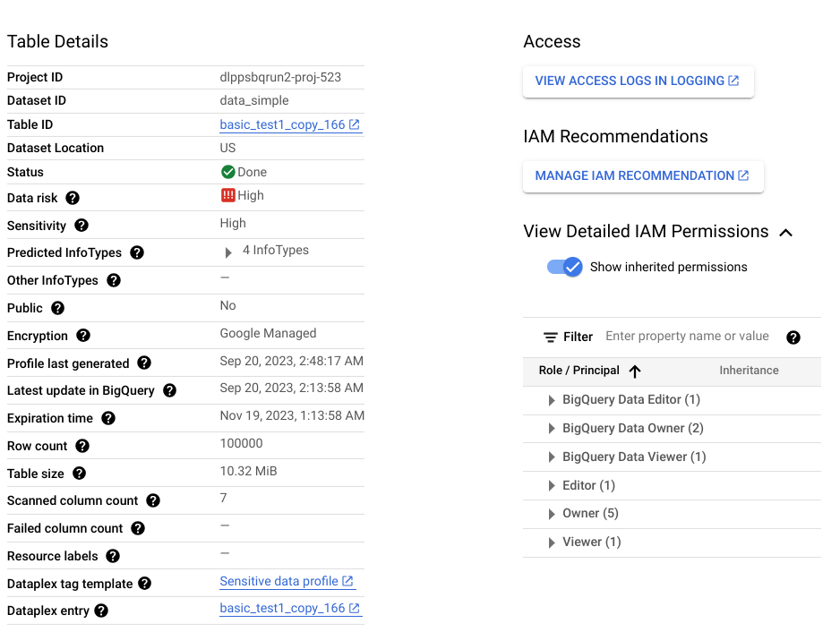Click the Row count help icon

click(x=81, y=445)
